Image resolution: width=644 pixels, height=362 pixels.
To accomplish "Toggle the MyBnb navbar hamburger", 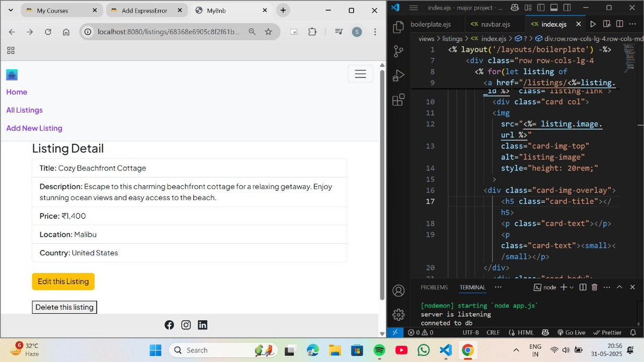I will pyautogui.click(x=361, y=74).
